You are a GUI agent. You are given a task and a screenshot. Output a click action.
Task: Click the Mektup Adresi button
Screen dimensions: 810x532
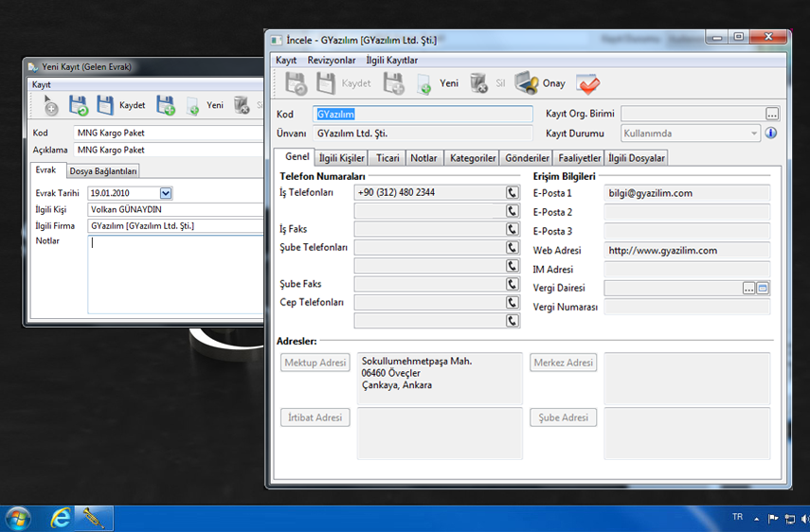(x=315, y=363)
